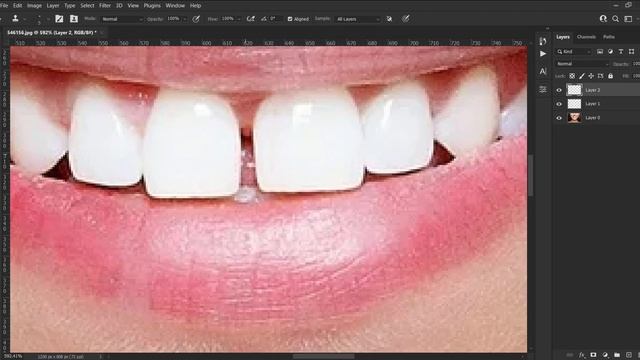
Task: Open the Search icon in options bar
Action: [x=615, y=19]
